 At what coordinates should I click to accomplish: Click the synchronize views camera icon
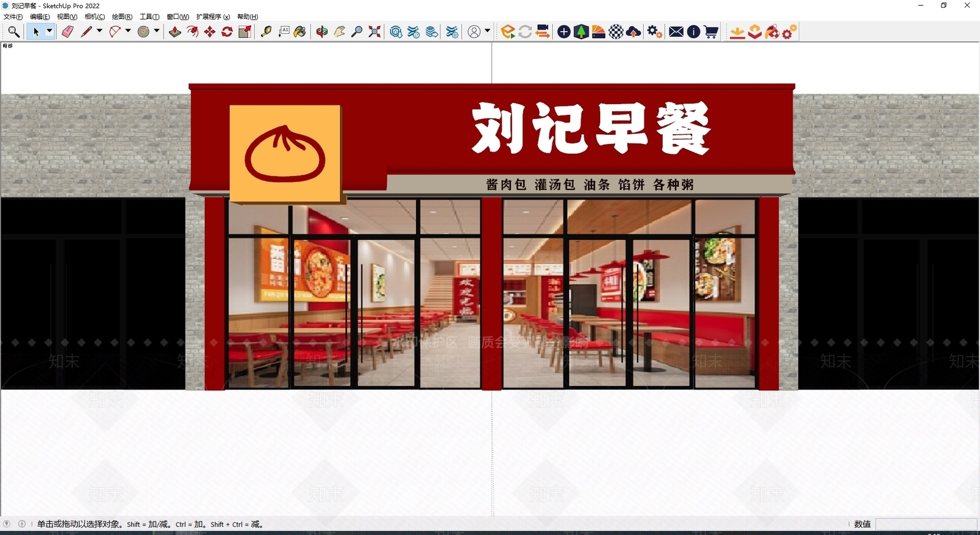[x=542, y=32]
